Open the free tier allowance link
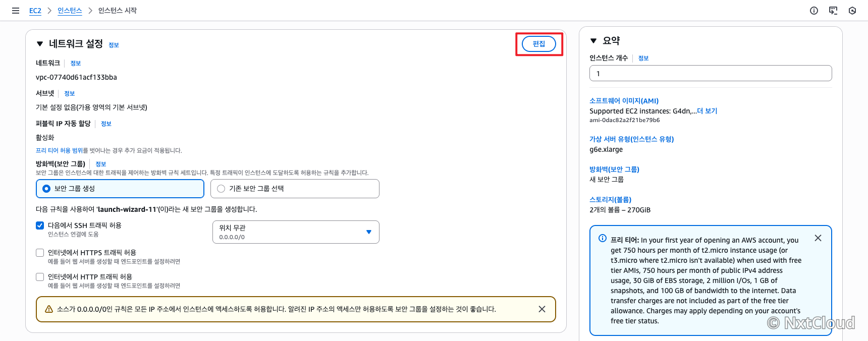The width and height of the screenshot is (868, 341). pos(59,150)
